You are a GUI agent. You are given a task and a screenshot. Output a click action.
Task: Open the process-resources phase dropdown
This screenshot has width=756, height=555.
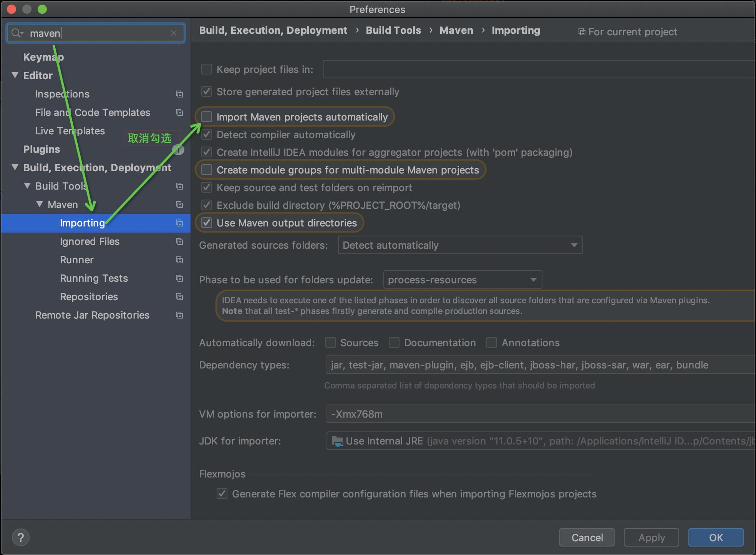point(462,280)
